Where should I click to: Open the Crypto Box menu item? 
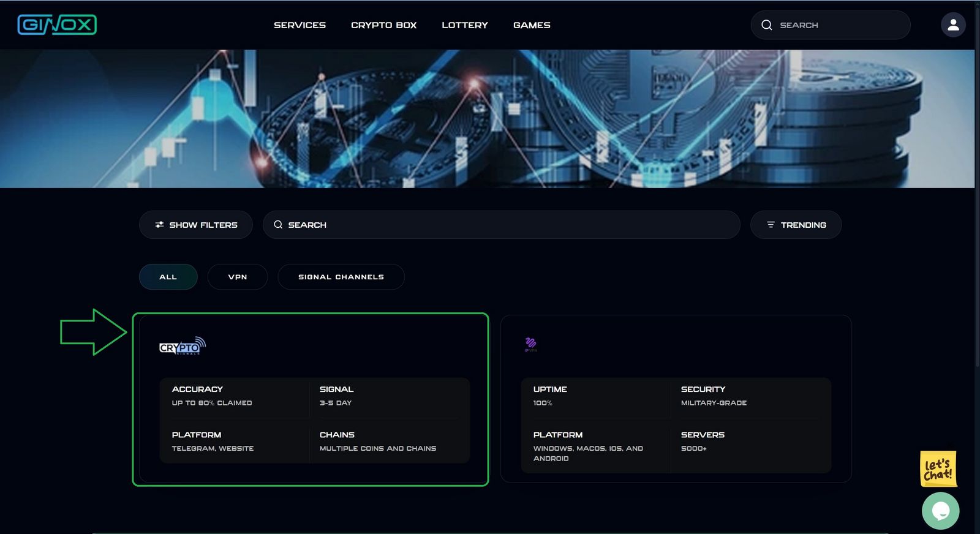coord(383,25)
